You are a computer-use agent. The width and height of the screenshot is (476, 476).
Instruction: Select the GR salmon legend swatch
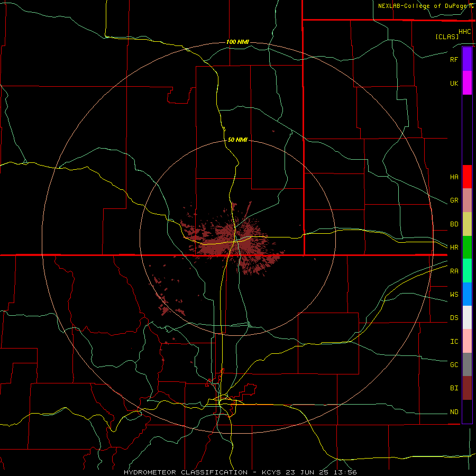(467, 200)
